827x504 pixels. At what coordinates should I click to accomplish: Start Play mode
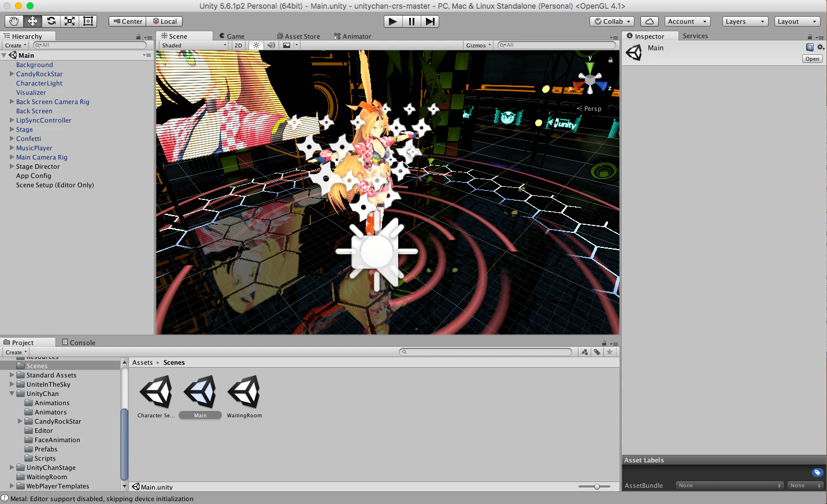[393, 21]
